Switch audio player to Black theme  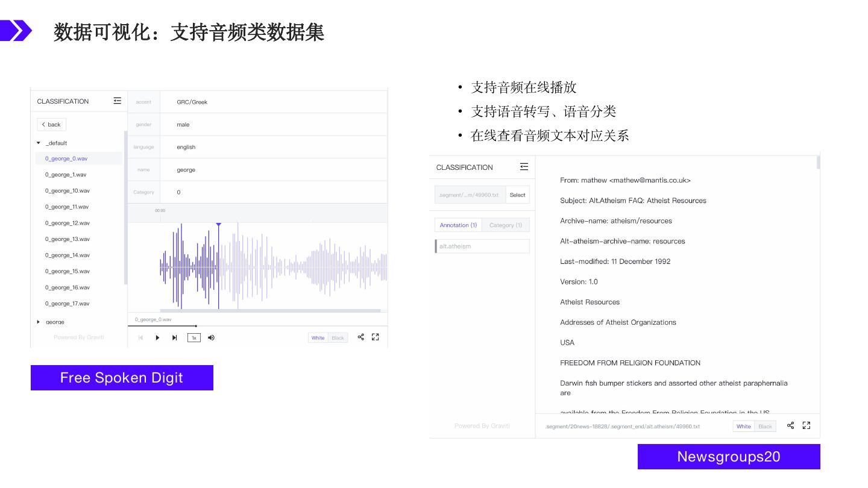coord(338,338)
